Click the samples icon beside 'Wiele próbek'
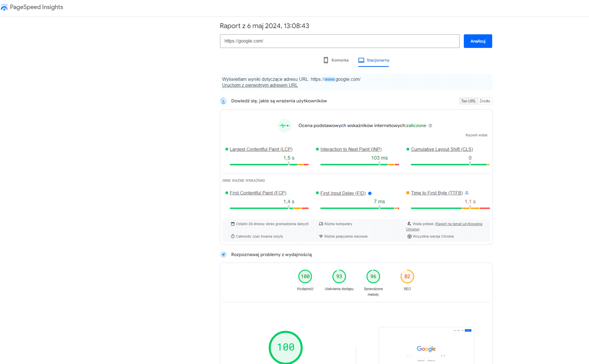Image resolution: width=589 pixels, height=364 pixels. click(409, 224)
